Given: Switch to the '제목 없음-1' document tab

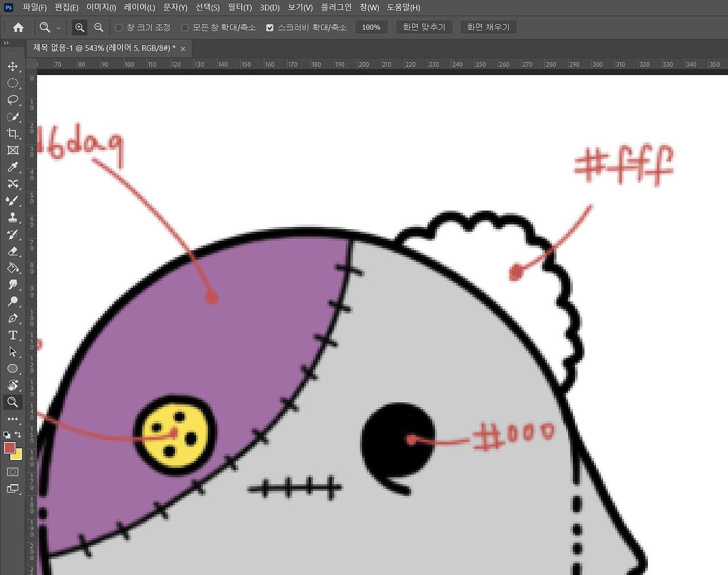Looking at the screenshot, I should pyautogui.click(x=104, y=48).
